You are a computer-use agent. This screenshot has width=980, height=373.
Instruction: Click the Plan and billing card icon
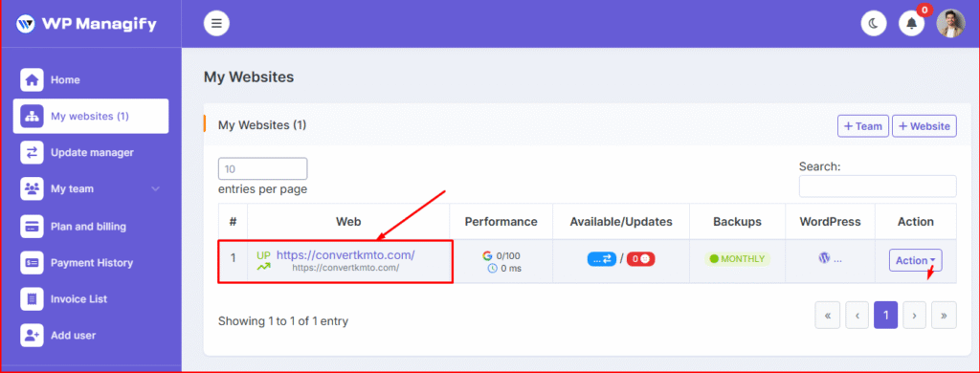[x=32, y=226]
